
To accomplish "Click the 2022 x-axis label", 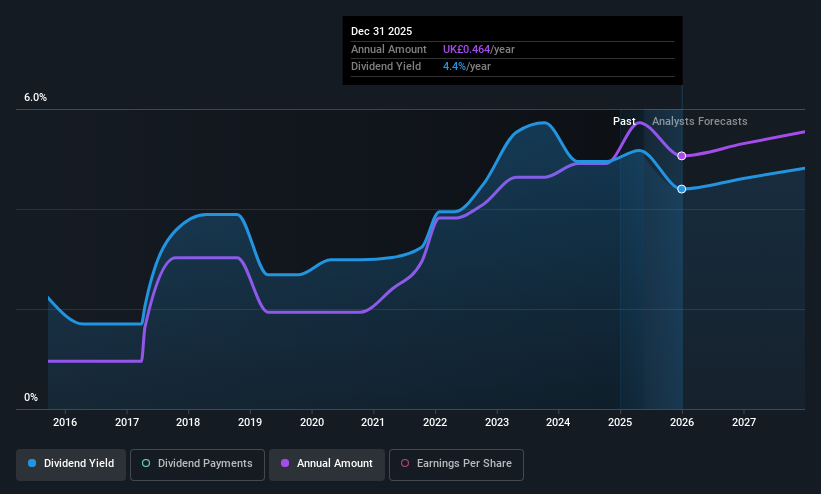I will (x=435, y=422).
